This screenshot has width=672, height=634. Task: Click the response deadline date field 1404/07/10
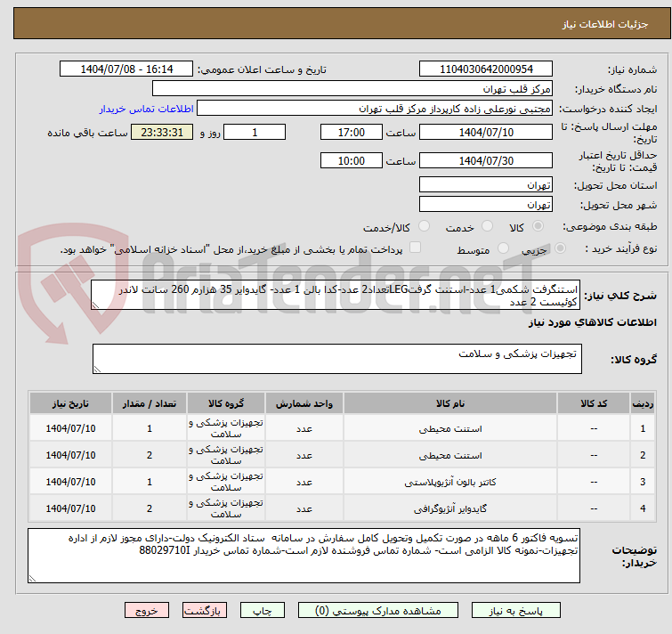tap(485, 132)
